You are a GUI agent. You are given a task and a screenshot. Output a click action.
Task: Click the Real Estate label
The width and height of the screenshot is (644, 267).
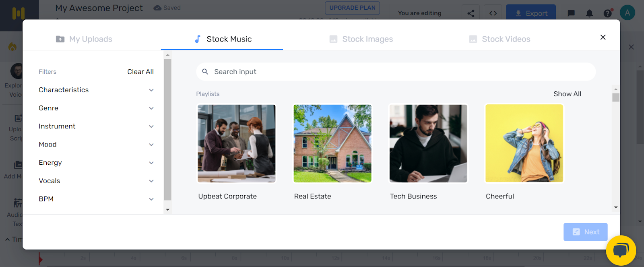tap(312, 196)
